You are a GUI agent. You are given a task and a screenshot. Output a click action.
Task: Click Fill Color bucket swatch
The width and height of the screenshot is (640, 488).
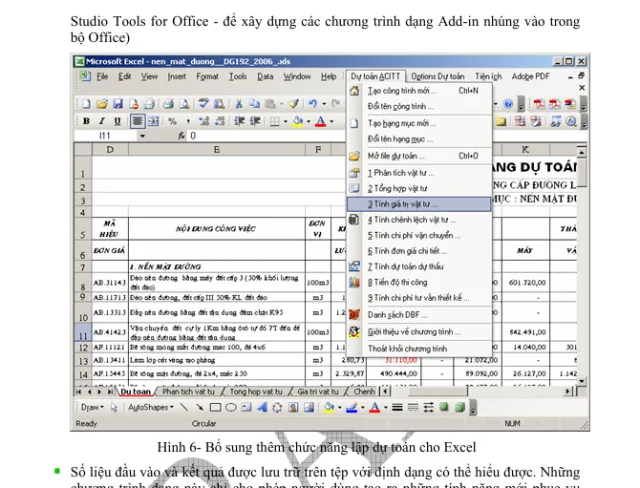[298, 121]
